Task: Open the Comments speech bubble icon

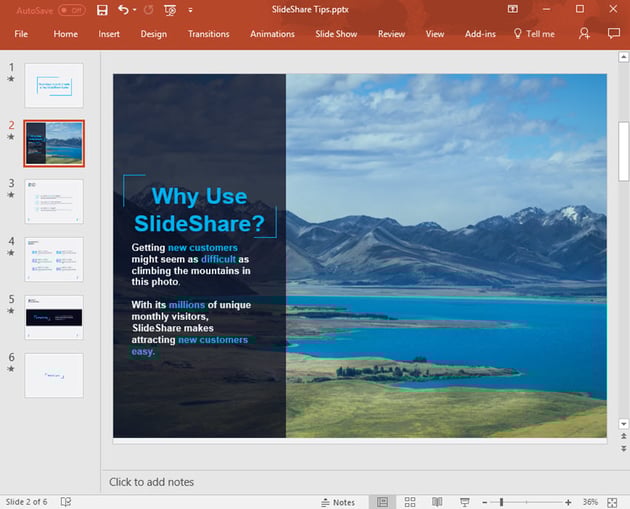Action: (x=614, y=33)
